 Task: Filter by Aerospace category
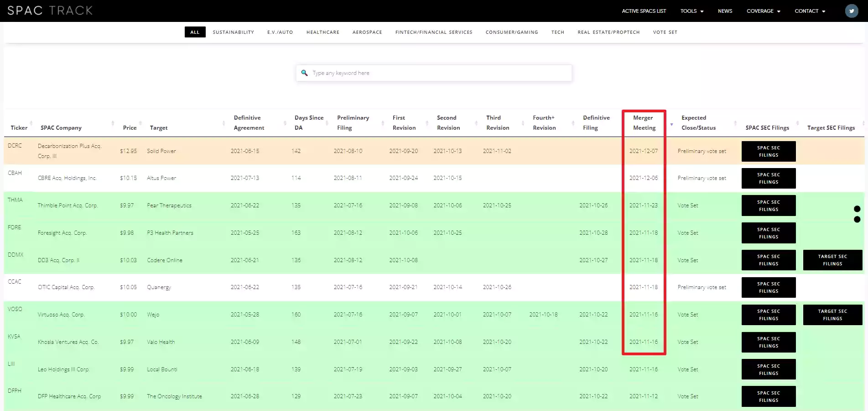pos(367,32)
